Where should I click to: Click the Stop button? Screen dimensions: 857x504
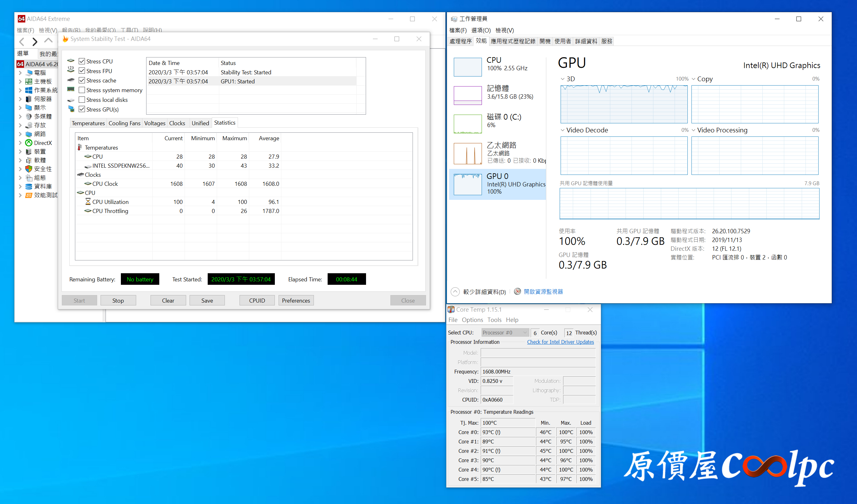118,300
